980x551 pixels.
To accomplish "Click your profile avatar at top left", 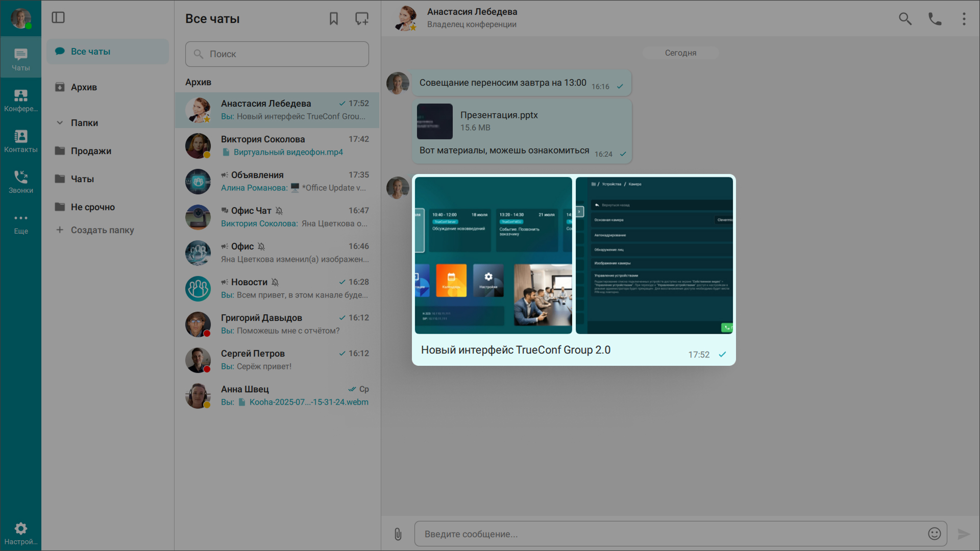I will coord(20,18).
